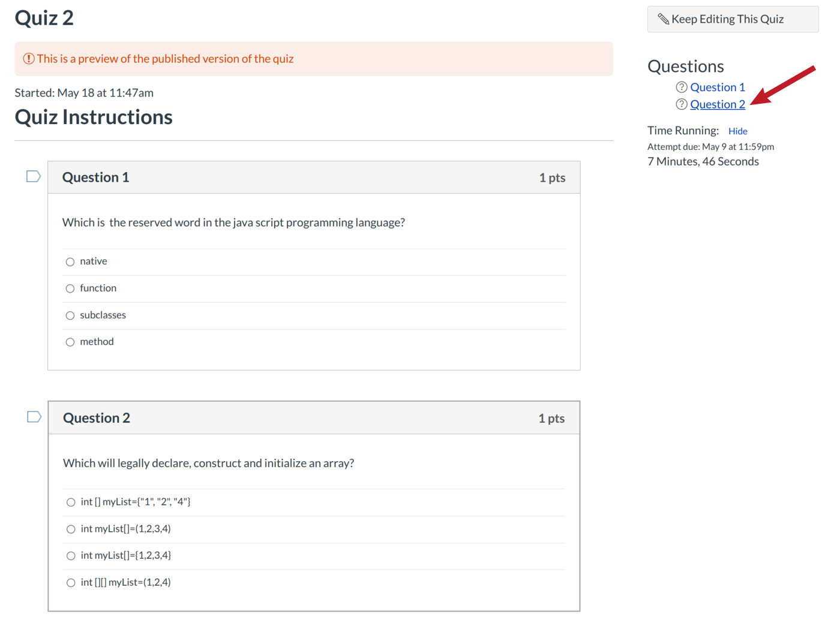Click the question mark icon beside Question 2 link
Image resolution: width=840 pixels, height=638 pixels.
681,104
